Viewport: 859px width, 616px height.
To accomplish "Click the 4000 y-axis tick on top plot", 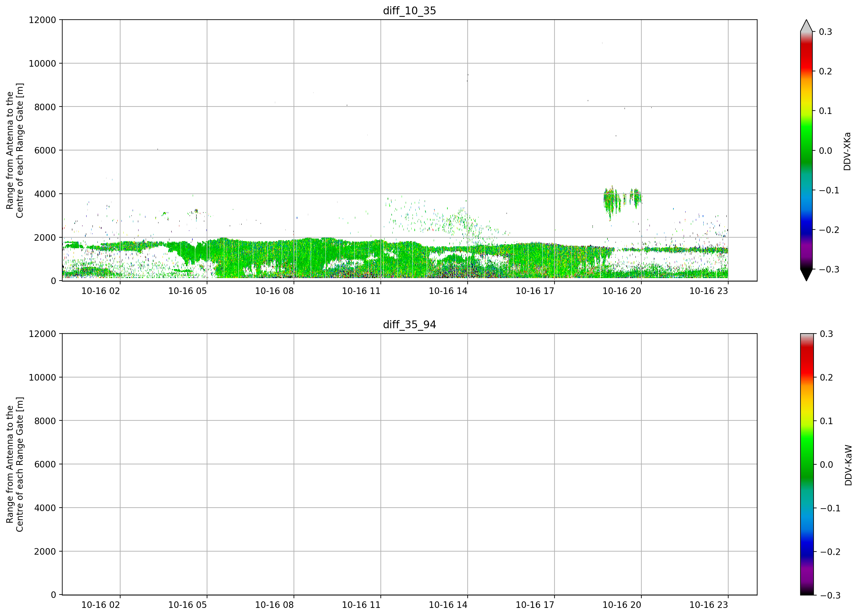I will [45, 194].
